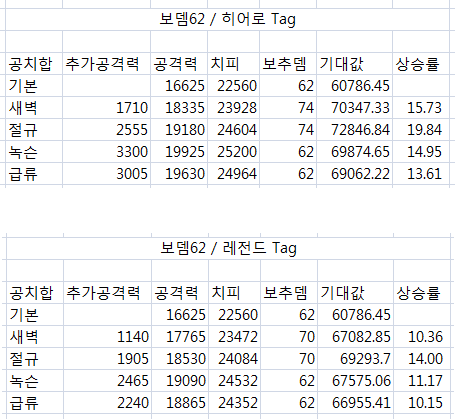Select cell with value 19.84
Viewport: 455px width, 420px height.
[x=421, y=129]
